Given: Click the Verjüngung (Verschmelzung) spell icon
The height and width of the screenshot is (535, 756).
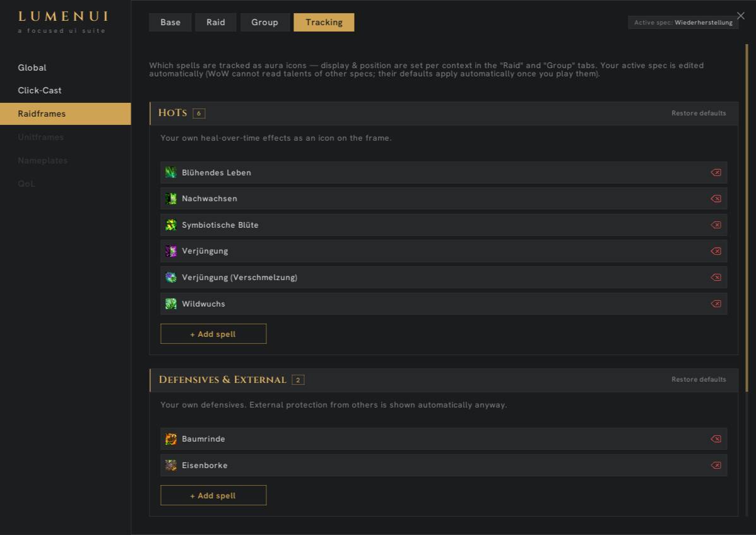Looking at the screenshot, I should 170,278.
